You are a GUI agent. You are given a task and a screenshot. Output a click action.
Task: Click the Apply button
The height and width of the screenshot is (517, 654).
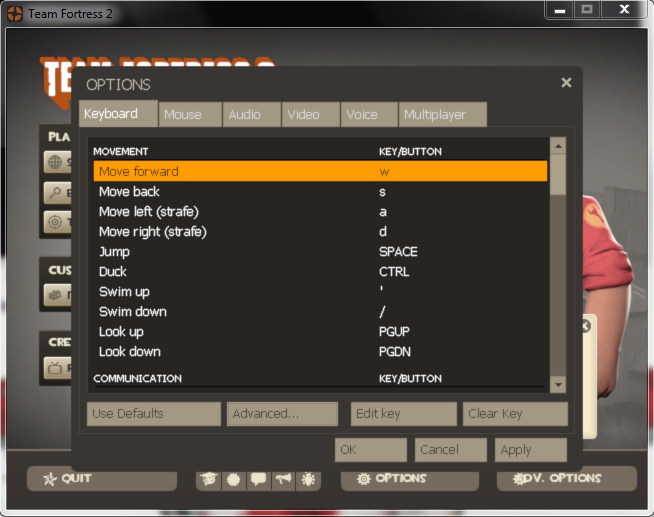(x=531, y=450)
